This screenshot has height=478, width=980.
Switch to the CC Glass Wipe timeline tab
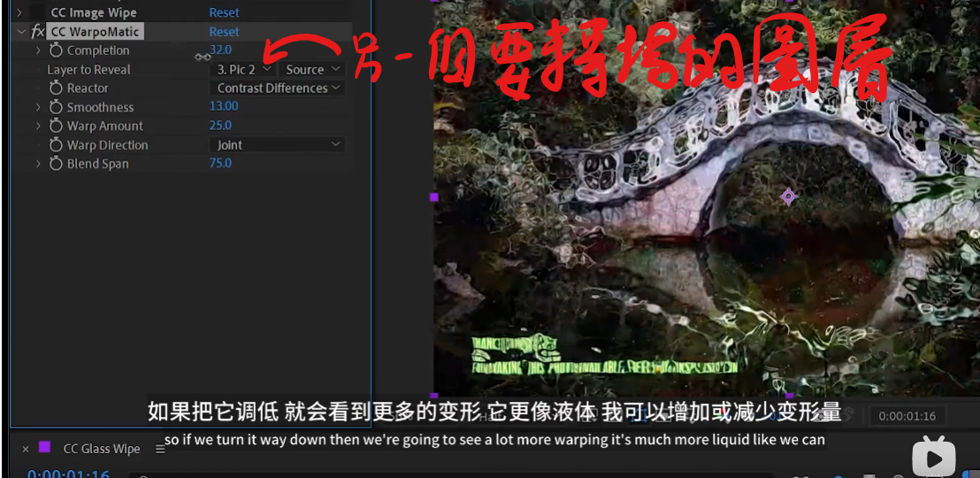click(x=101, y=449)
